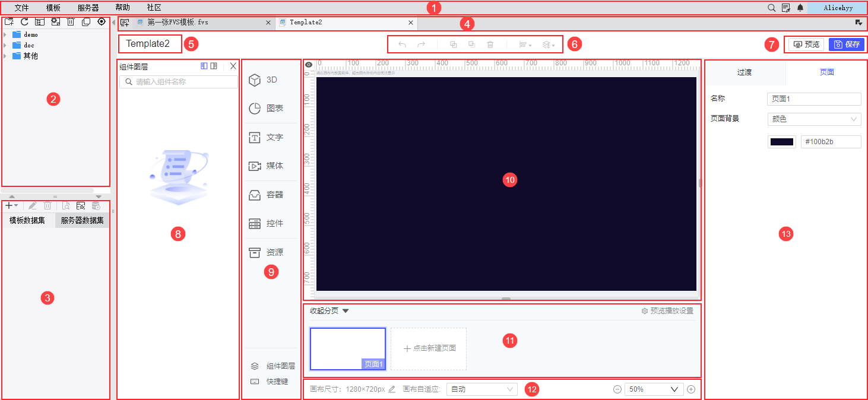Close the 第一张FVS模板.fvs tab

pyautogui.click(x=268, y=23)
